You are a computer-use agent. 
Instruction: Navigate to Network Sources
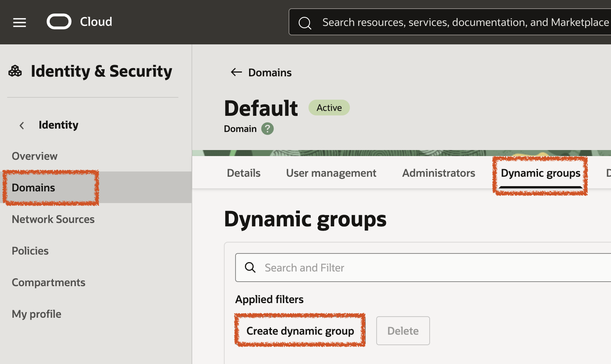coord(53,219)
